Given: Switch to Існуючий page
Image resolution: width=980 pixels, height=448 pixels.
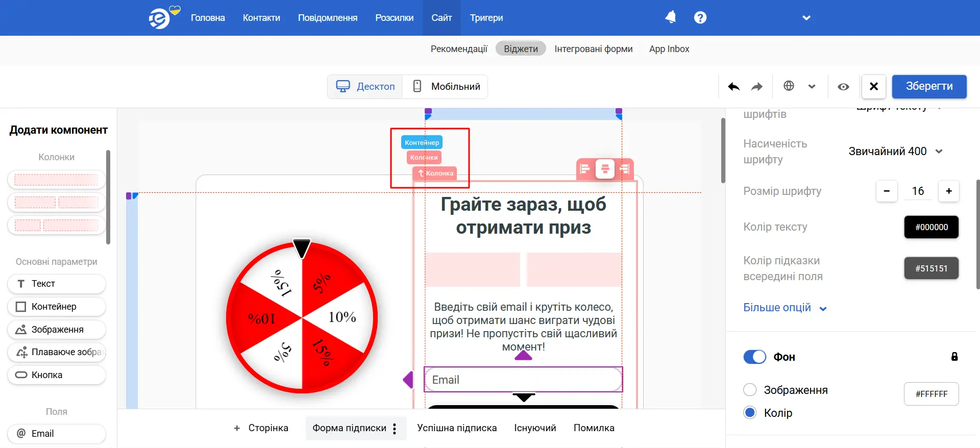Looking at the screenshot, I should coord(535,428).
